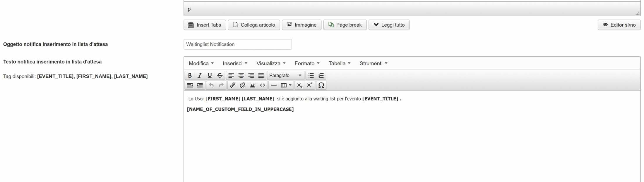The image size is (644, 182).
Task: Click the Collega articolo button
Action: 254,25
